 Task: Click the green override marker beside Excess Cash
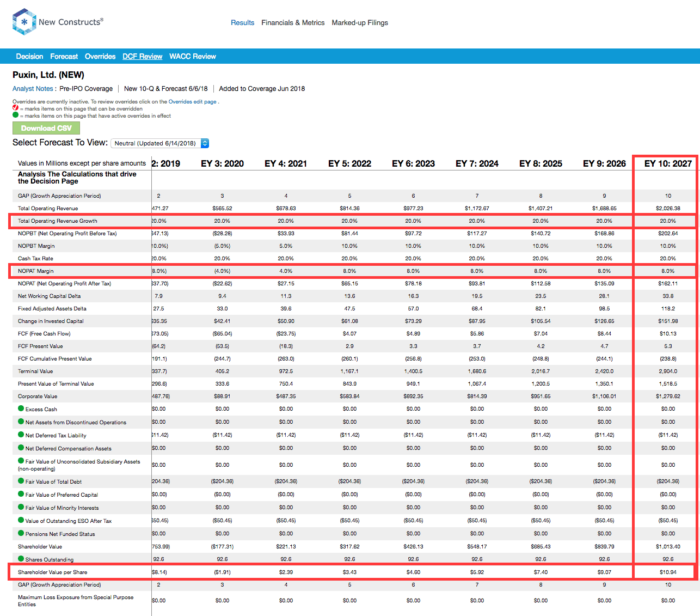point(21,408)
